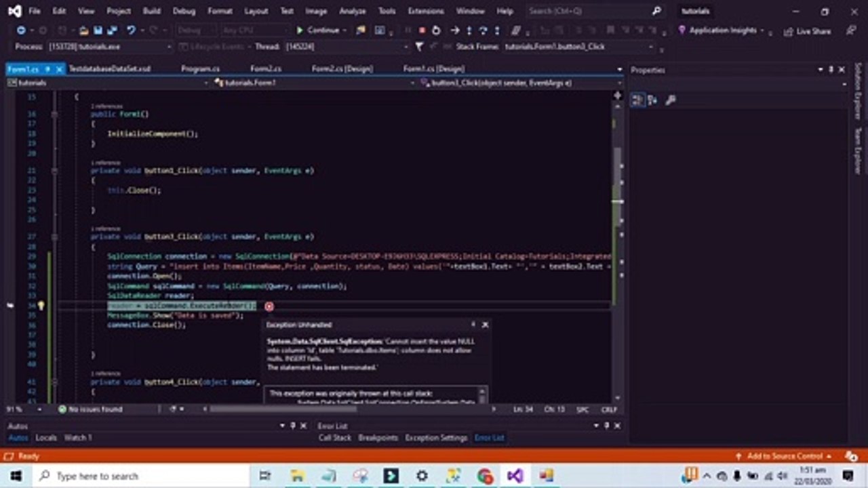Click the Live Share button
Screen dimensions: 868x488
[x=807, y=31]
